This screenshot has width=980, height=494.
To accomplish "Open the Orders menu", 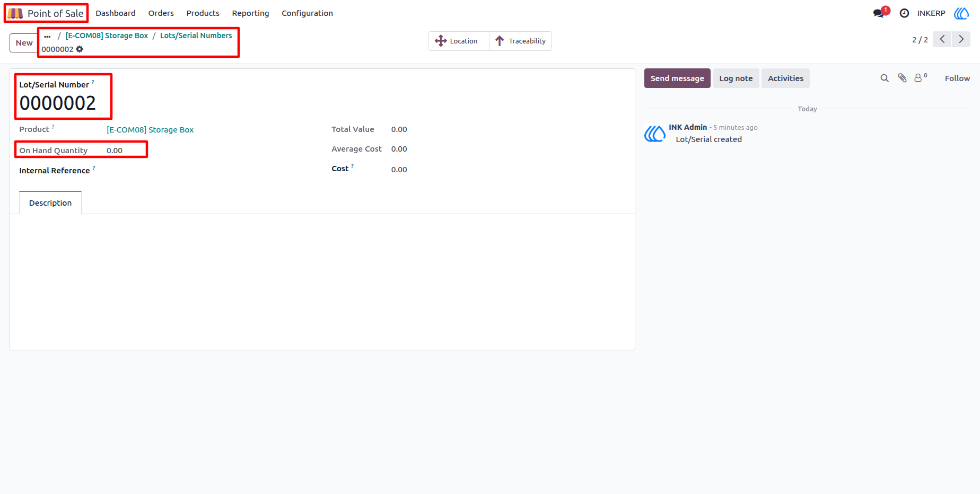I will pyautogui.click(x=161, y=13).
